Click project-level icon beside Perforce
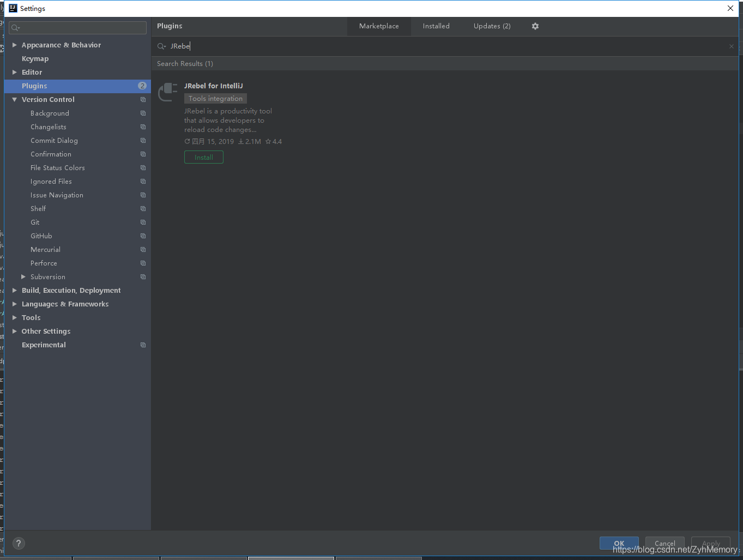 pos(143,263)
